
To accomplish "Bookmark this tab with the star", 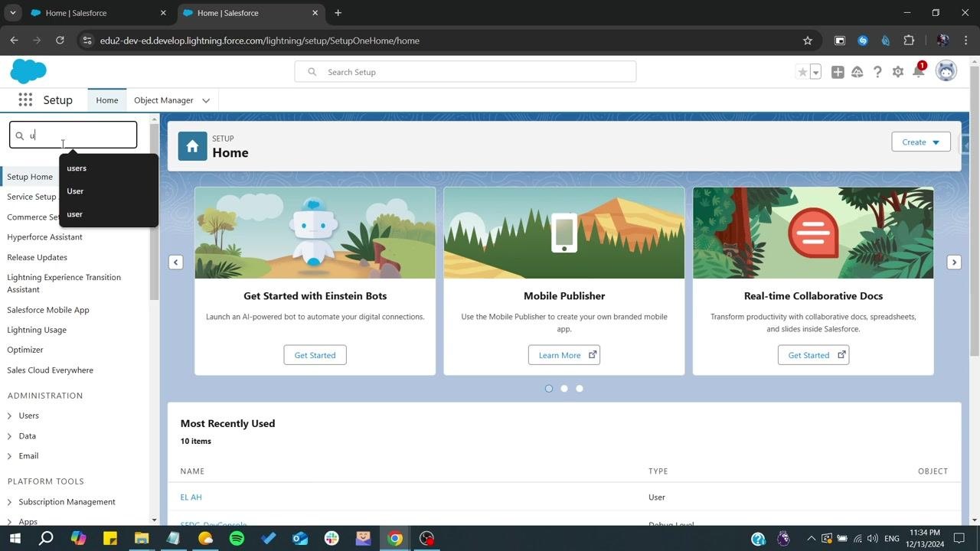I will point(807,41).
